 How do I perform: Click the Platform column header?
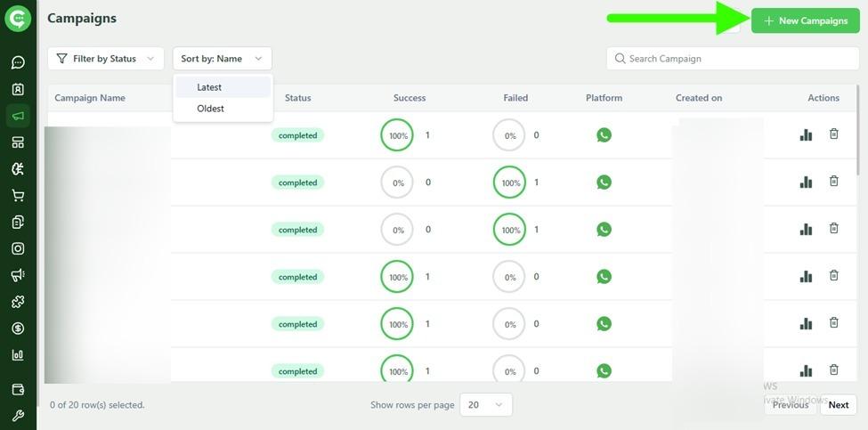[x=604, y=98]
